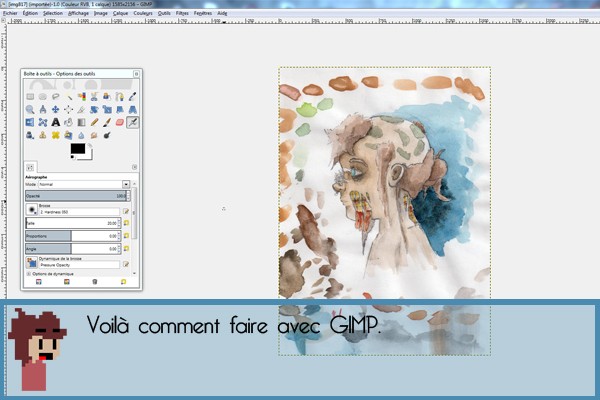The height and width of the screenshot is (400, 600).
Task: Click the Angle slider
Action: coord(72,249)
